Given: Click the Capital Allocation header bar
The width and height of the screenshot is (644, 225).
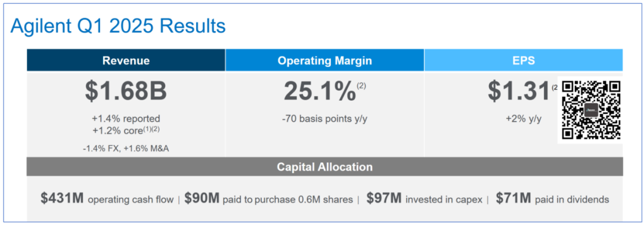Looking at the screenshot, I should 325,167.
